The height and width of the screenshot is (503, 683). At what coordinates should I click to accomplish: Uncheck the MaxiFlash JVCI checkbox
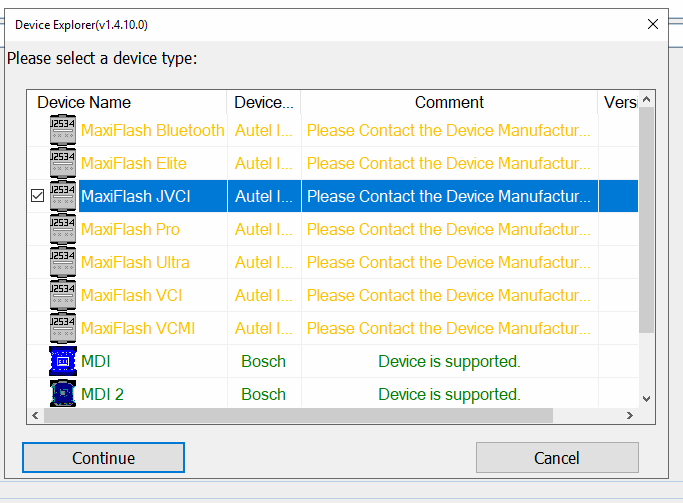(x=38, y=197)
